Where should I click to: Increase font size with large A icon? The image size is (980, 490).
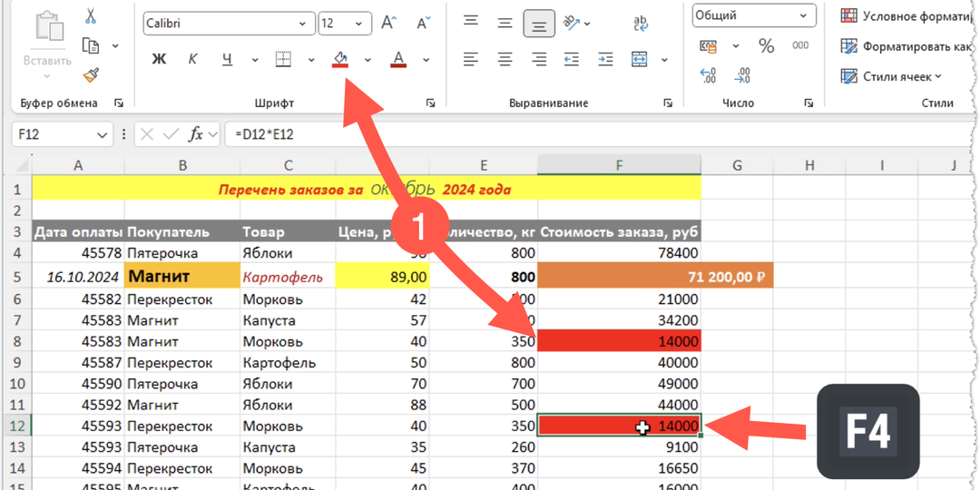point(389,24)
